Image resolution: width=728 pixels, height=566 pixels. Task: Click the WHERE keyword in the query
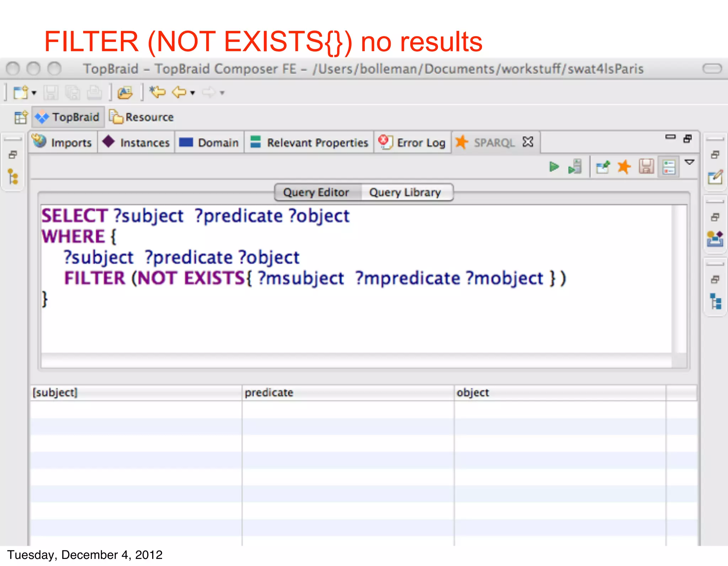coord(74,236)
